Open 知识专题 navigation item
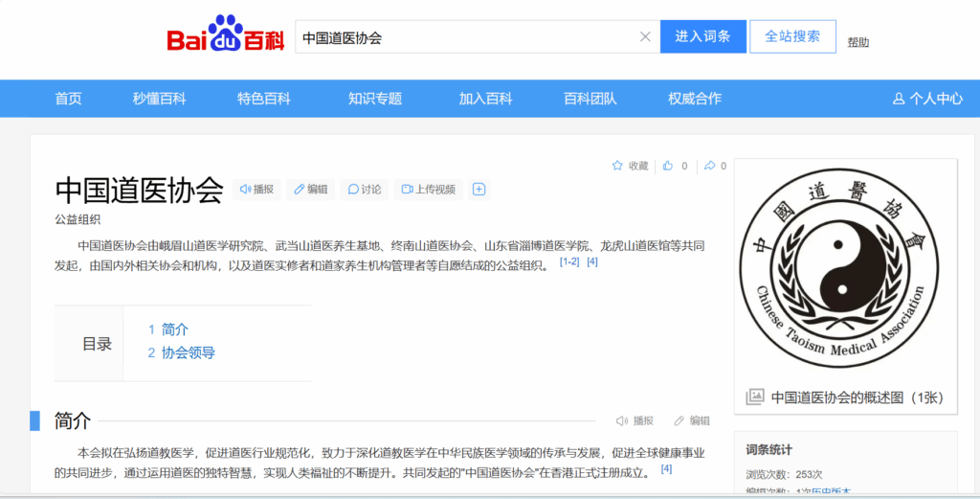Screen dimensions: 980x499 (x=375, y=99)
